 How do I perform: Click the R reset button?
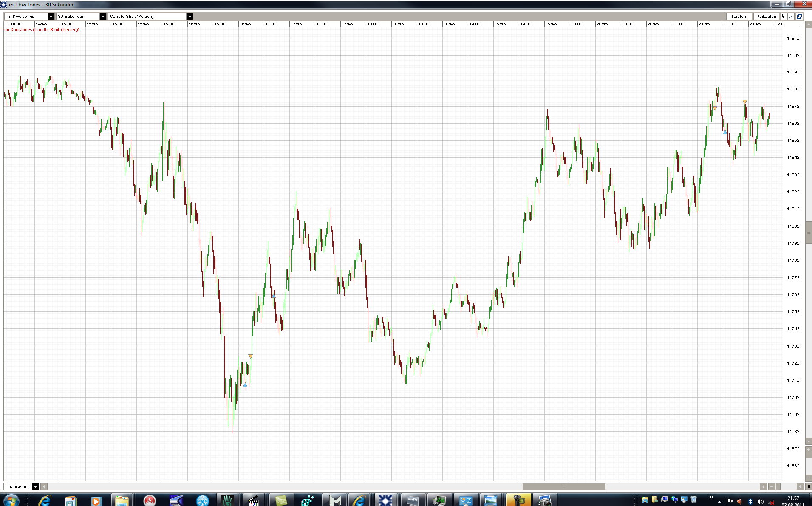pyautogui.click(x=808, y=486)
